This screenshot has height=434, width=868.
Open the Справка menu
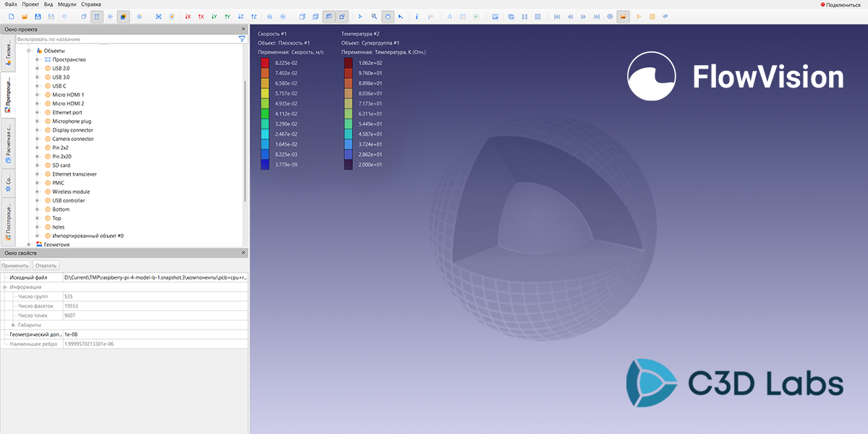coord(91,4)
